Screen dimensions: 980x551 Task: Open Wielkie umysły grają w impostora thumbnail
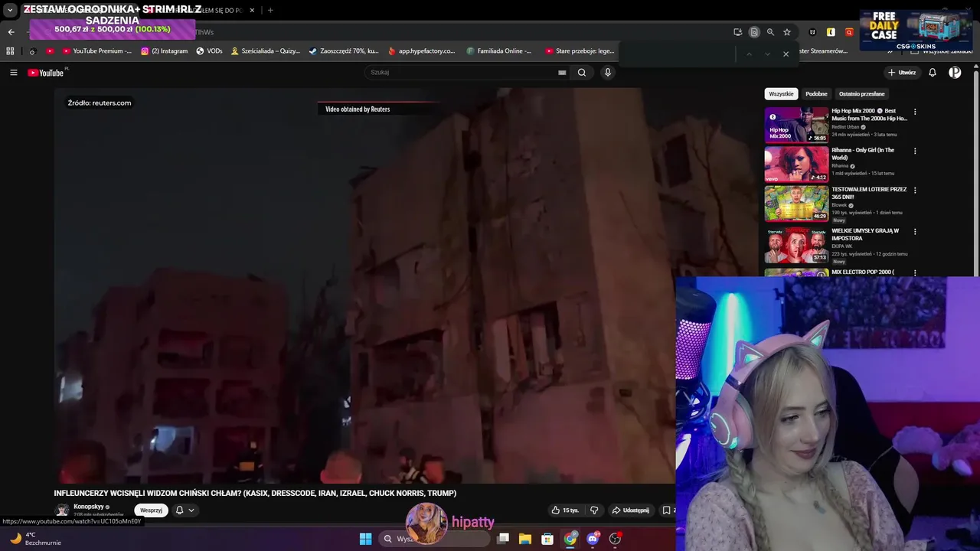[796, 245]
